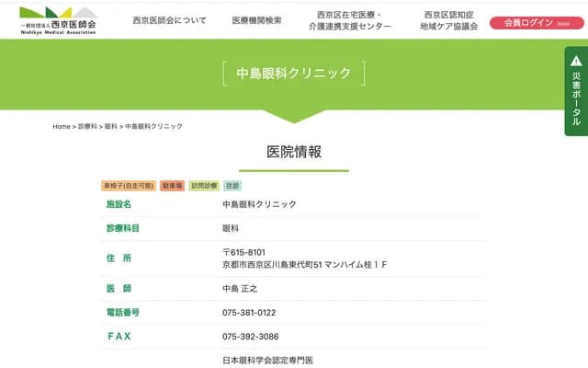This screenshot has width=588, height=368.
Task: Select 眼科 breadcrumb link
Action: [x=110, y=126]
